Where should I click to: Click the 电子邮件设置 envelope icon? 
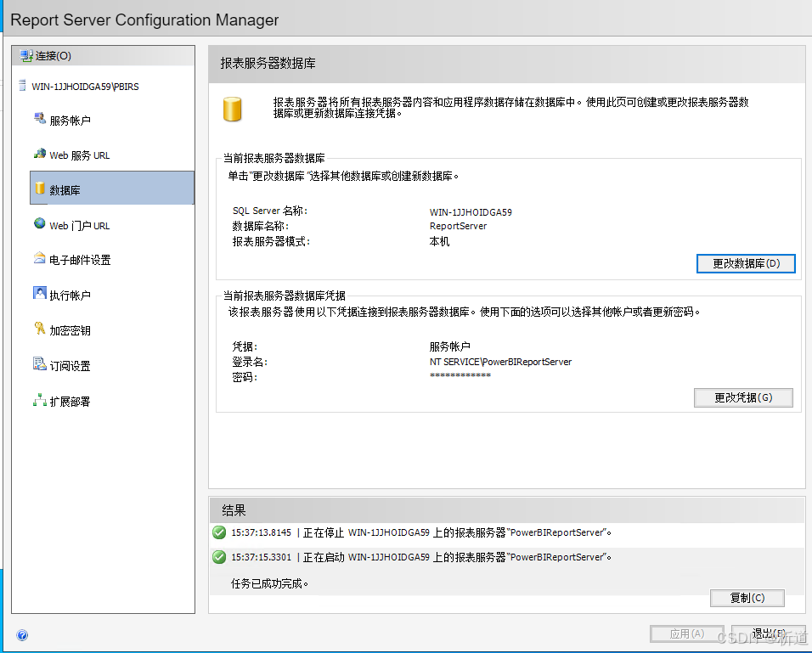point(39,259)
